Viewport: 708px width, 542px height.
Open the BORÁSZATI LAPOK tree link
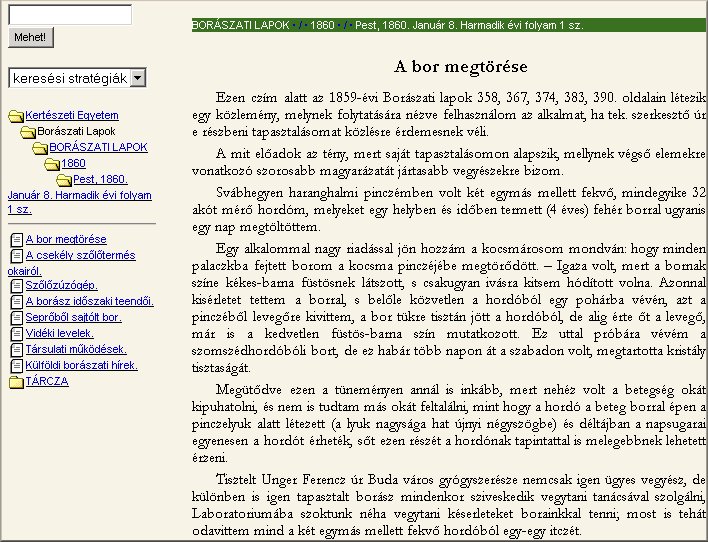tap(98, 147)
